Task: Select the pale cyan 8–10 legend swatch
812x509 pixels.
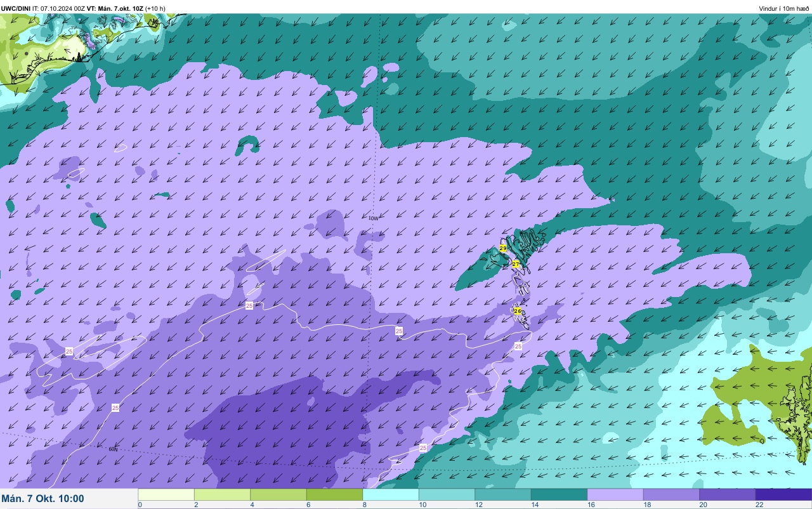Action: tap(391, 494)
